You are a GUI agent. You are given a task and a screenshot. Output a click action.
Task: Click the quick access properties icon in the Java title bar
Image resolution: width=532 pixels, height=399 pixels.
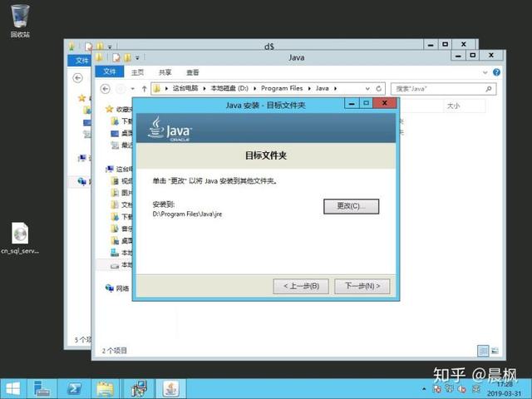[x=116, y=57]
